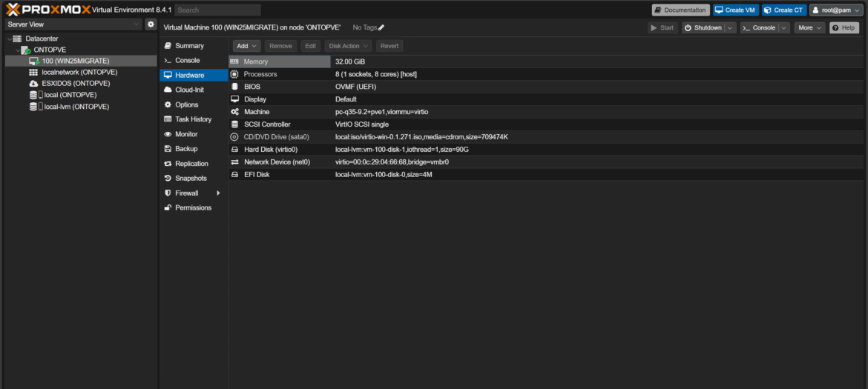Screen dimensions: 868x389
Task: Click the Revert button
Action: 389,46
